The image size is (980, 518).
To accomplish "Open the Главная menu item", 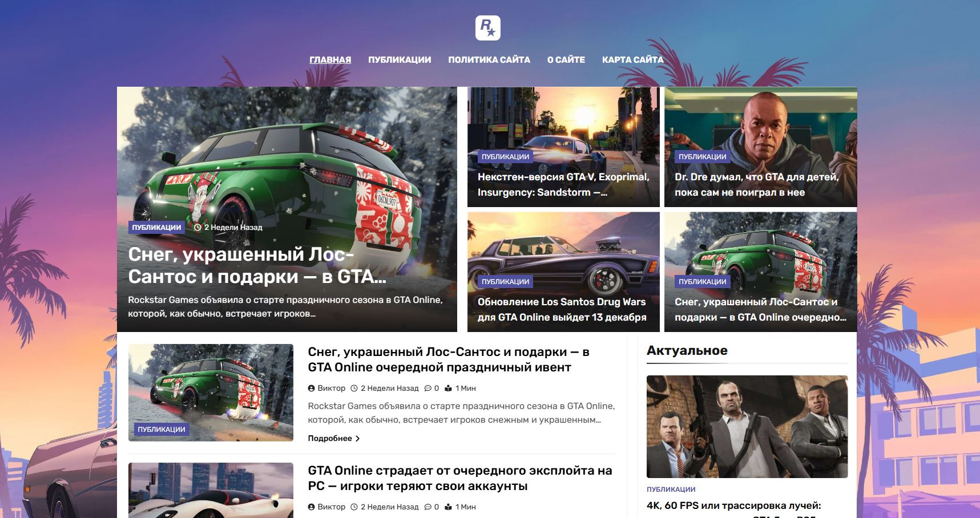I will click(330, 60).
